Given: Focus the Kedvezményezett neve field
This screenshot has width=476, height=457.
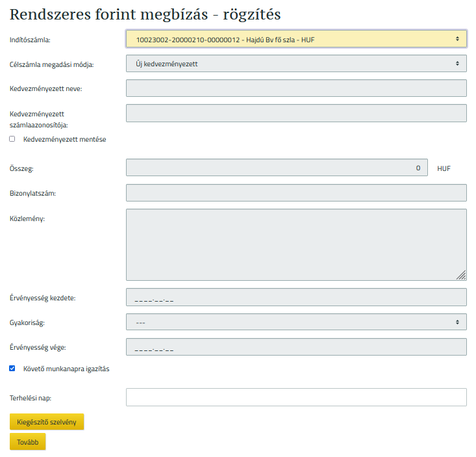Looking at the screenshot, I should (296, 88).
